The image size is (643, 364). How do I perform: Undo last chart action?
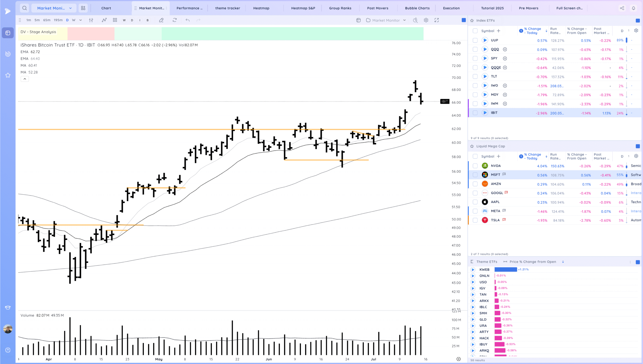coord(187,20)
